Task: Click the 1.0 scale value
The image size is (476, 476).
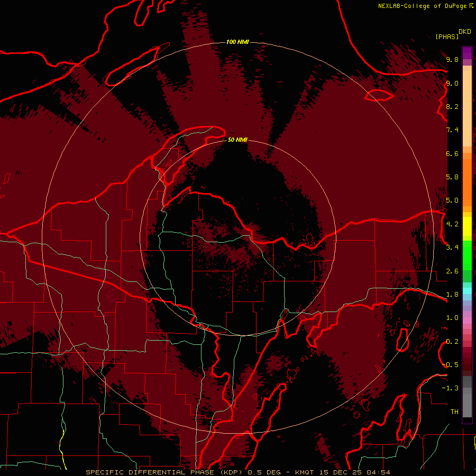Action: (x=452, y=318)
